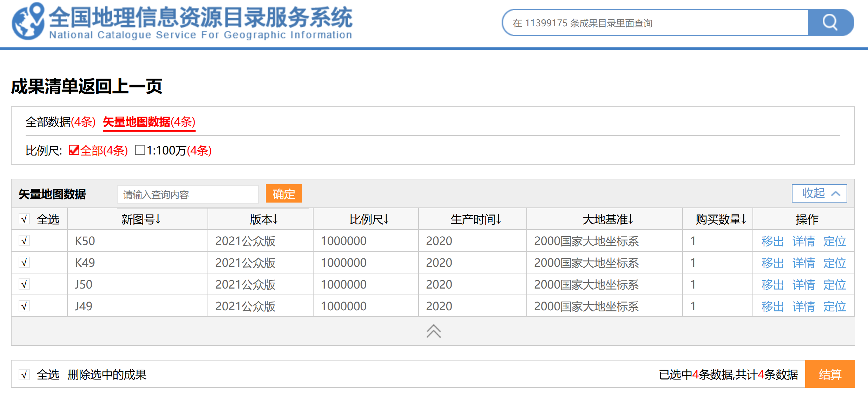This screenshot has width=868, height=403.
Task: Switch to the 全部数据(4条) tab
Action: tap(60, 122)
